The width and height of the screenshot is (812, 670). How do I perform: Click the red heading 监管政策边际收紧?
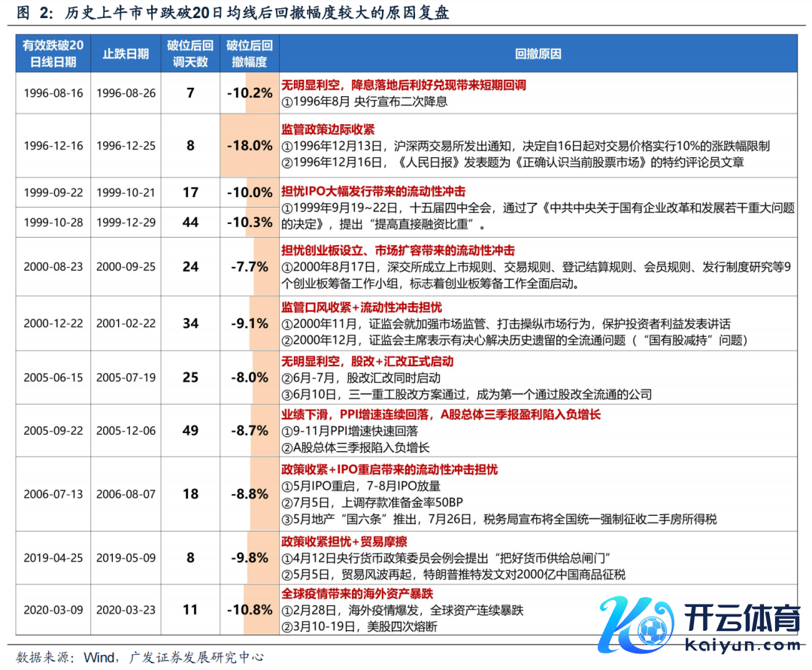click(x=328, y=129)
